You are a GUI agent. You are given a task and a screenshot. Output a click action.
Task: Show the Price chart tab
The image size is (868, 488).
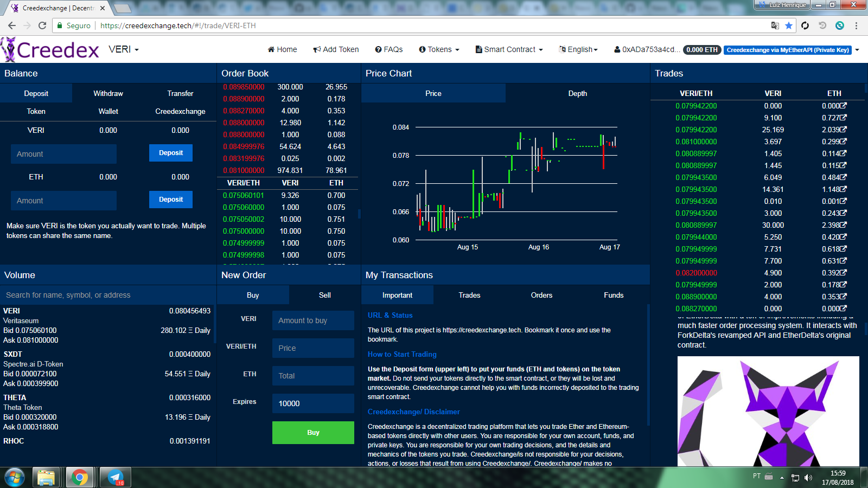click(x=433, y=93)
